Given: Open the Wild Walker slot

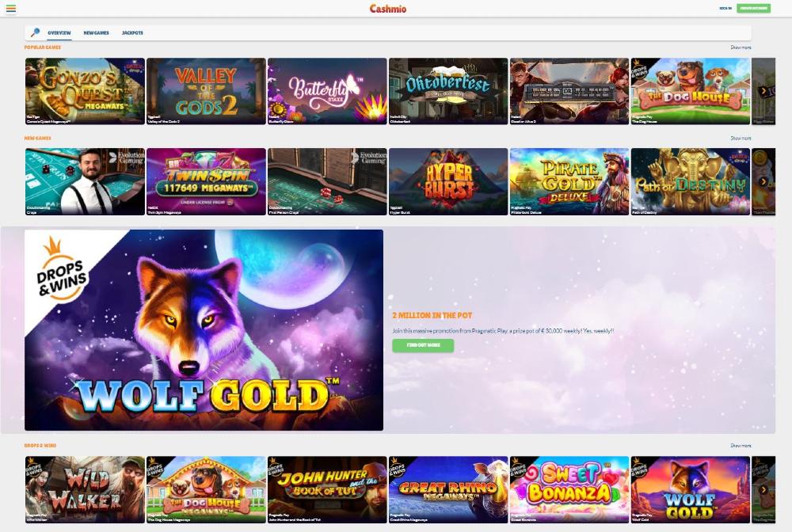Looking at the screenshot, I should [85, 489].
